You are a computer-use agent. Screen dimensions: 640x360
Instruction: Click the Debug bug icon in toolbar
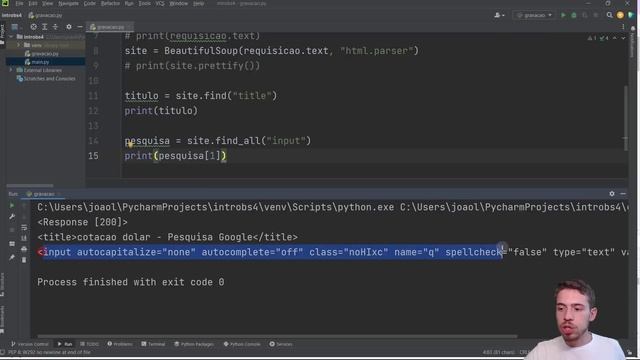tap(574, 15)
